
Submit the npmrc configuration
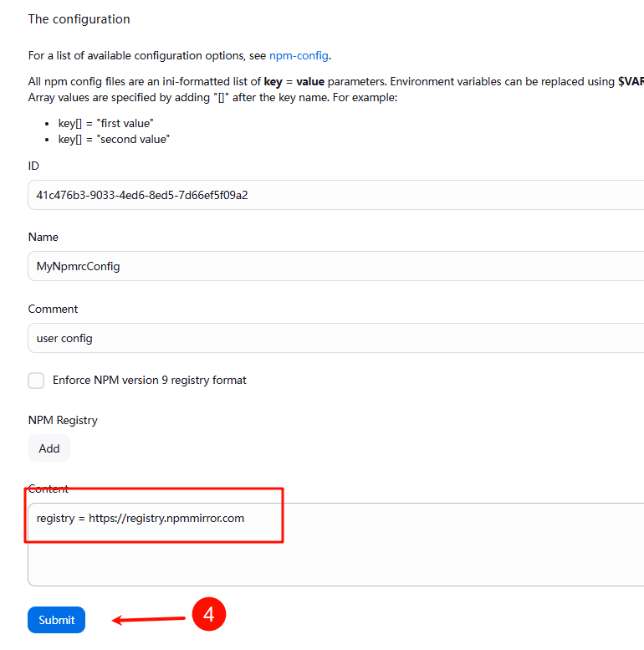(x=56, y=620)
